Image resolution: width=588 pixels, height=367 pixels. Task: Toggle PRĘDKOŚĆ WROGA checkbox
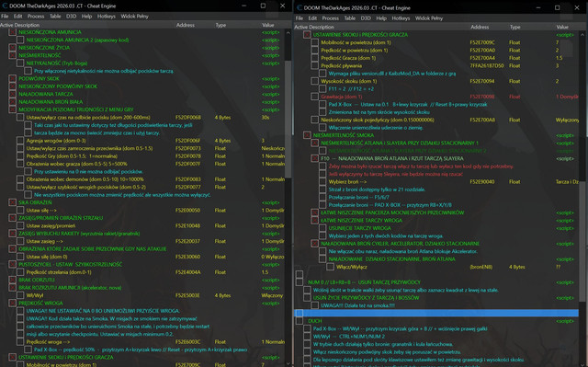(x=12, y=304)
